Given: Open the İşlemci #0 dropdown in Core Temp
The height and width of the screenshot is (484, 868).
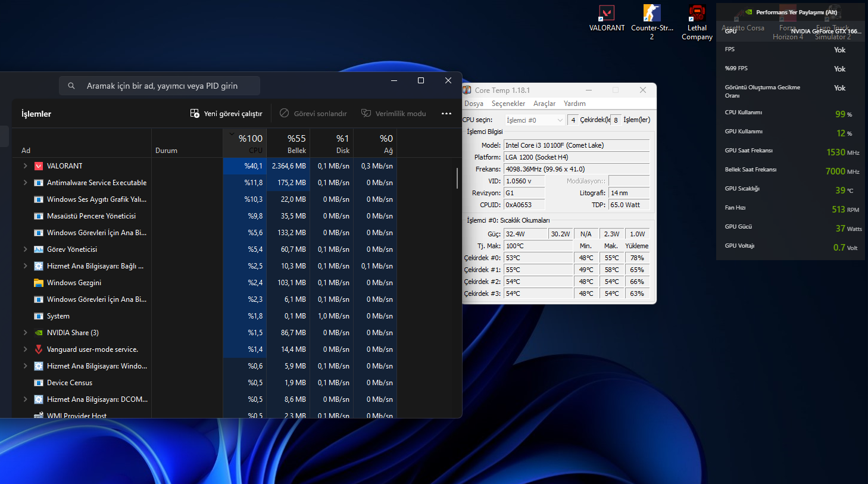Looking at the screenshot, I should (x=534, y=120).
